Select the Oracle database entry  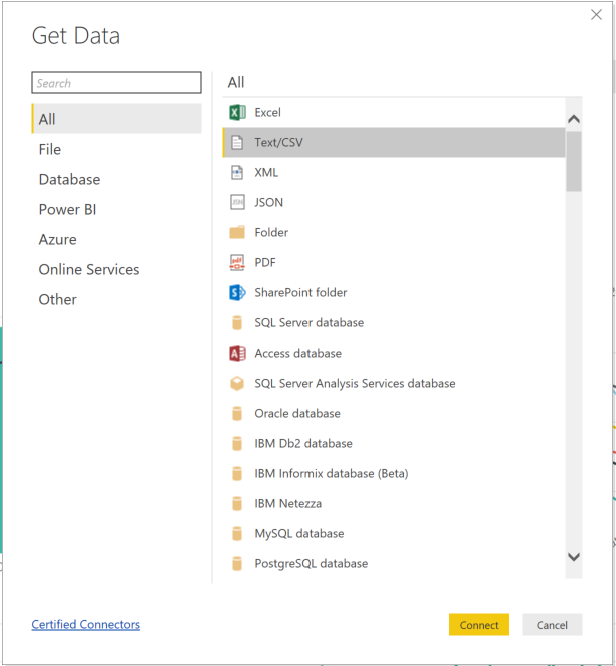(x=394, y=413)
